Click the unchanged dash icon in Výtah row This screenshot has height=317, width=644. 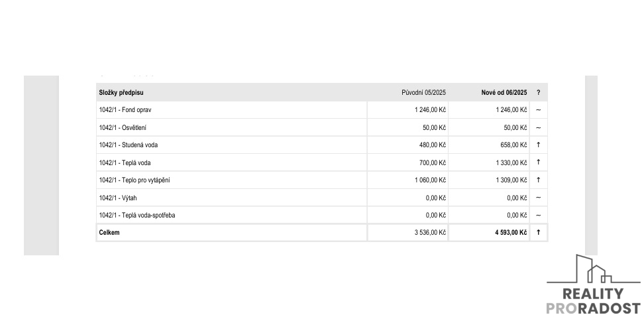tap(538, 198)
